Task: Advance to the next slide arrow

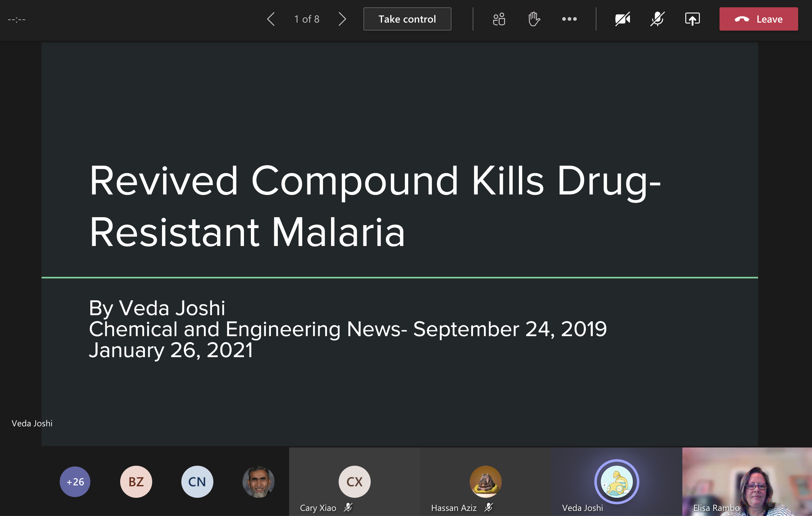Action: pyautogui.click(x=342, y=19)
